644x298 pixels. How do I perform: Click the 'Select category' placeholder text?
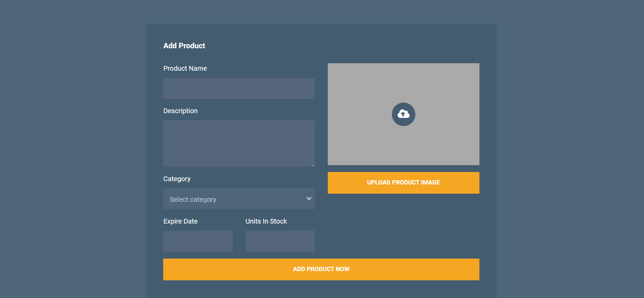193,199
